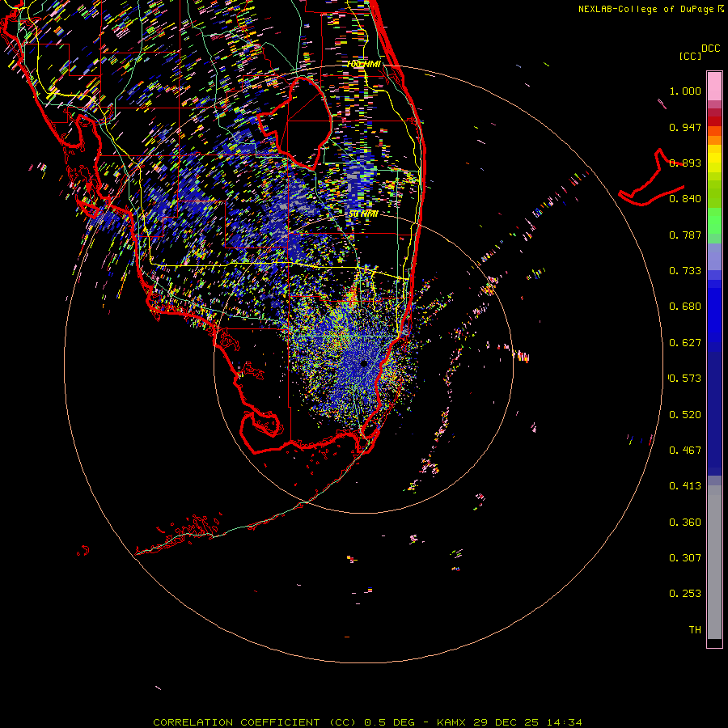Click the 0.520 color scale value
Screen dimensions: 728x728
685,415
